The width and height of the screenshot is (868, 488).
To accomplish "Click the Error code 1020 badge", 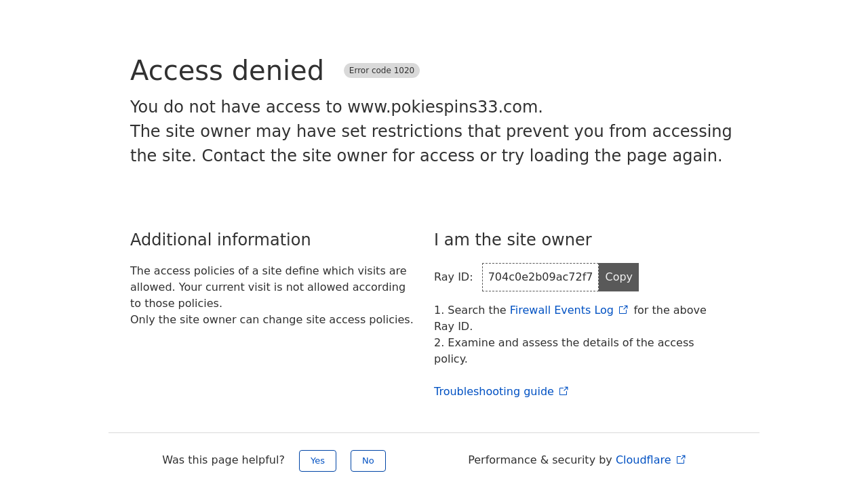I will [x=382, y=70].
